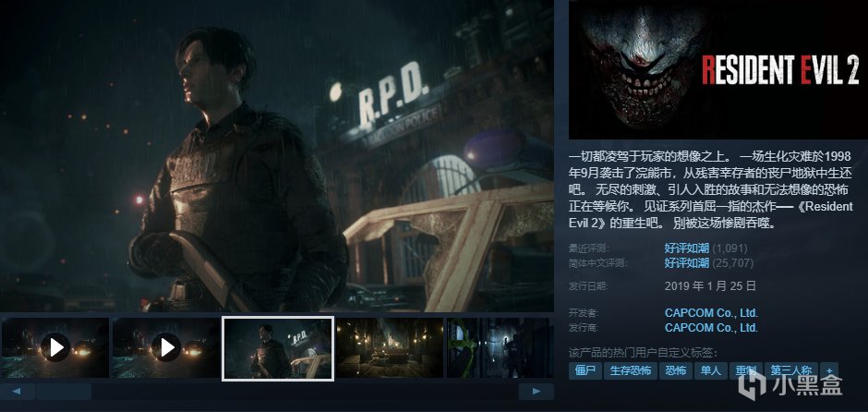Select the 恐怖 tag
Image resolution: width=868 pixels, height=412 pixels.
tap(675, 371)
